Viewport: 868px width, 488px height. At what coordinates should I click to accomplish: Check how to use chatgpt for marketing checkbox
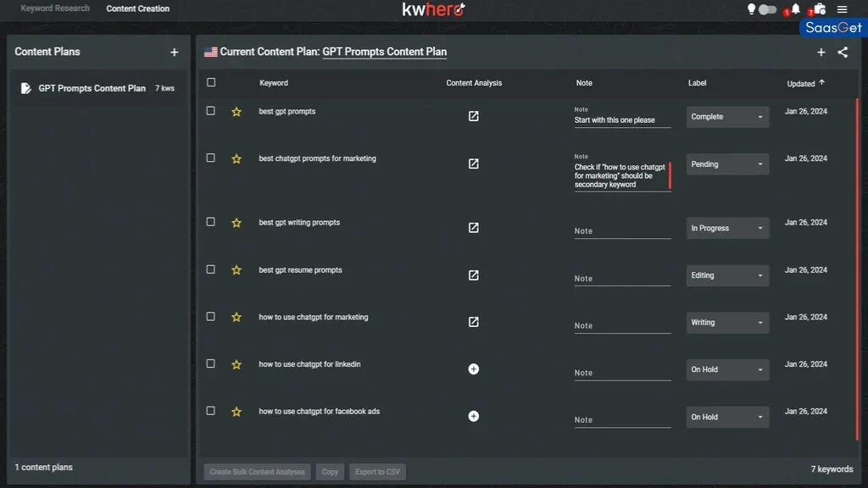point(211,317)
